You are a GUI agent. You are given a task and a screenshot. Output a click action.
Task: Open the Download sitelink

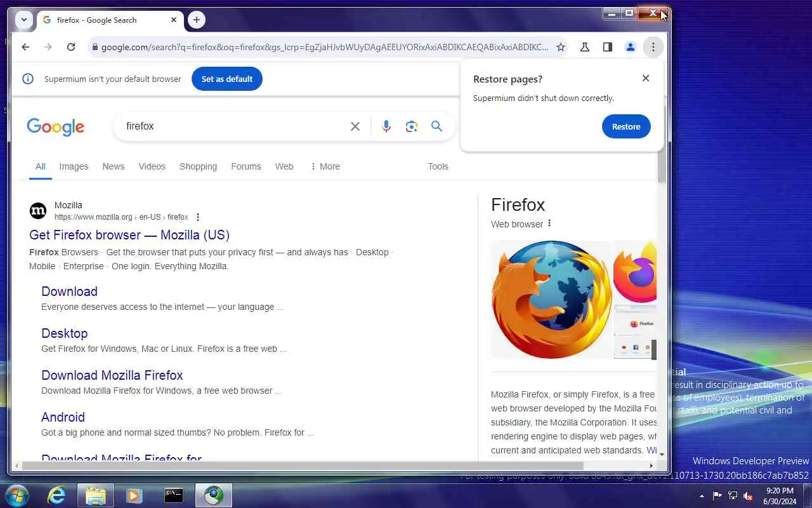[x=69, y=291]
